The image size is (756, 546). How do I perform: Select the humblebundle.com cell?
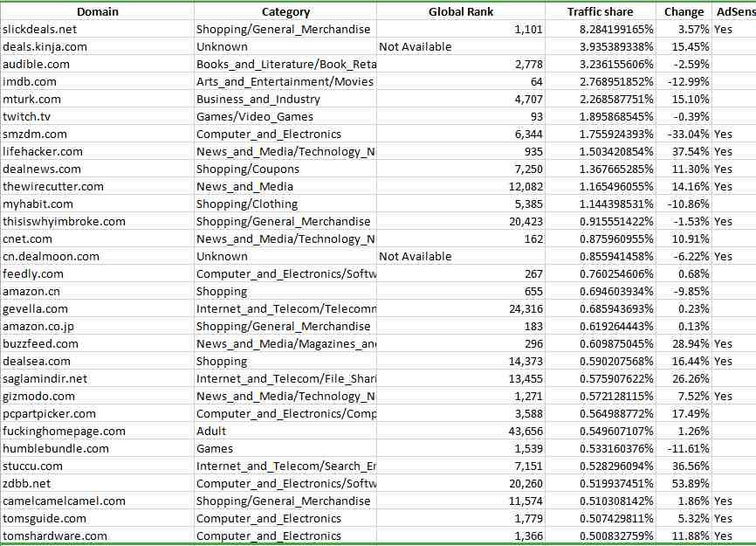point(97,448)
